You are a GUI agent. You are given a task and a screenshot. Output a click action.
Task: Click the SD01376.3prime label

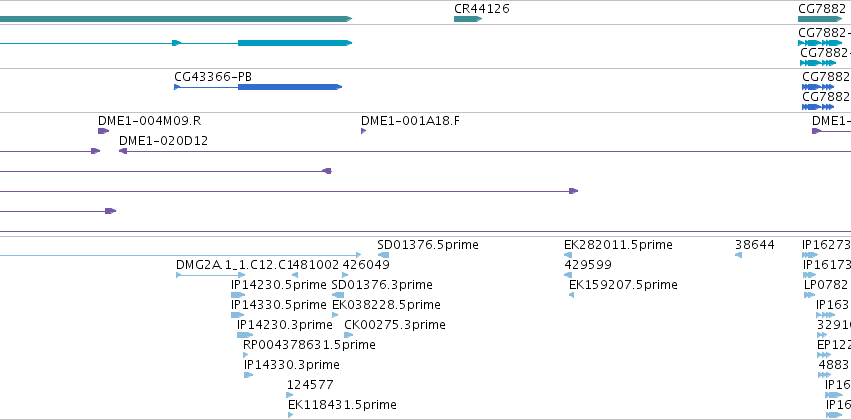click(382, 285)
